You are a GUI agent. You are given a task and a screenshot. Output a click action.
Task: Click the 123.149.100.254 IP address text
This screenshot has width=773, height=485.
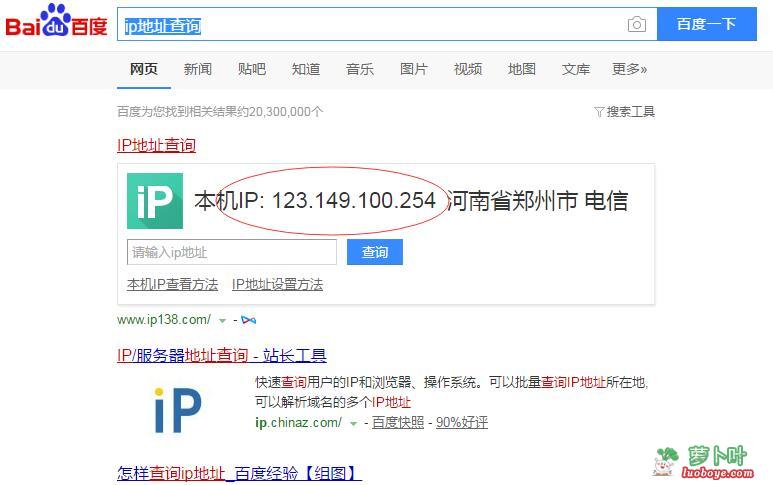click(354, 201)
